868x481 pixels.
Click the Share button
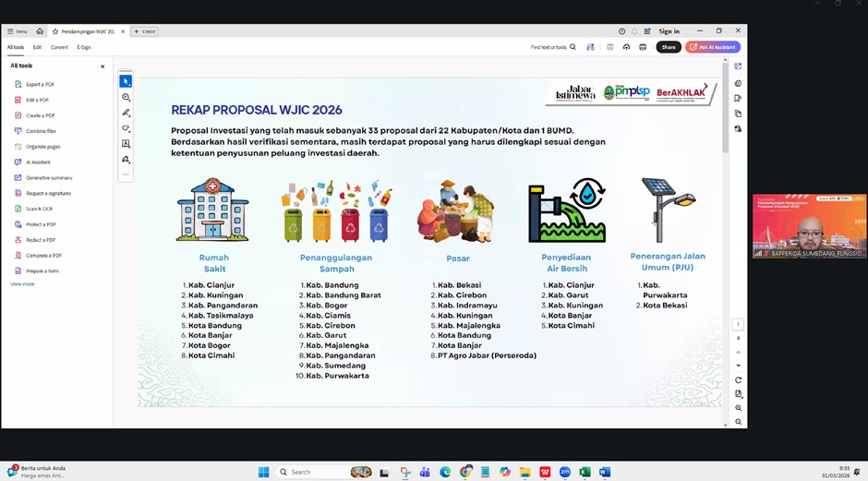[669, 47]
